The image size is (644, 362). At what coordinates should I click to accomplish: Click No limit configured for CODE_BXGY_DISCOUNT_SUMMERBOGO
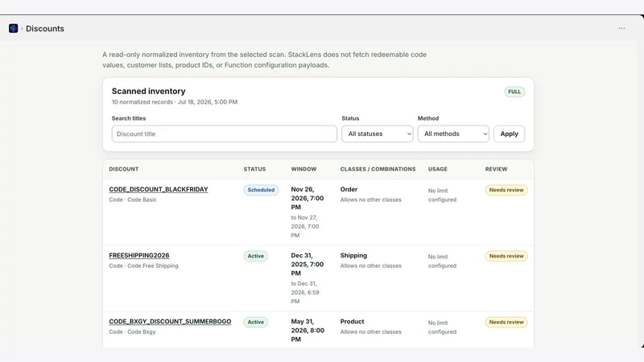[x=442, y=327]
